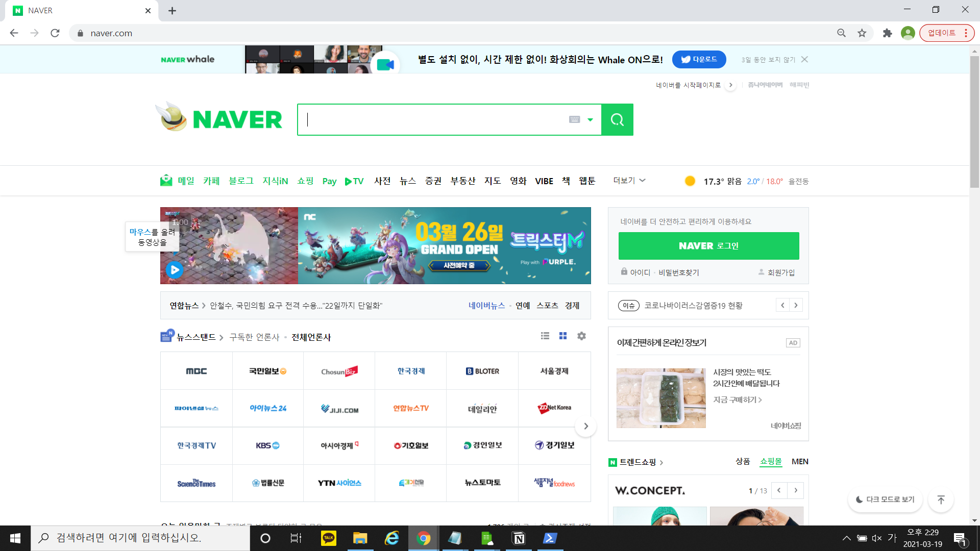Play the ad video button

coord(175,269)
